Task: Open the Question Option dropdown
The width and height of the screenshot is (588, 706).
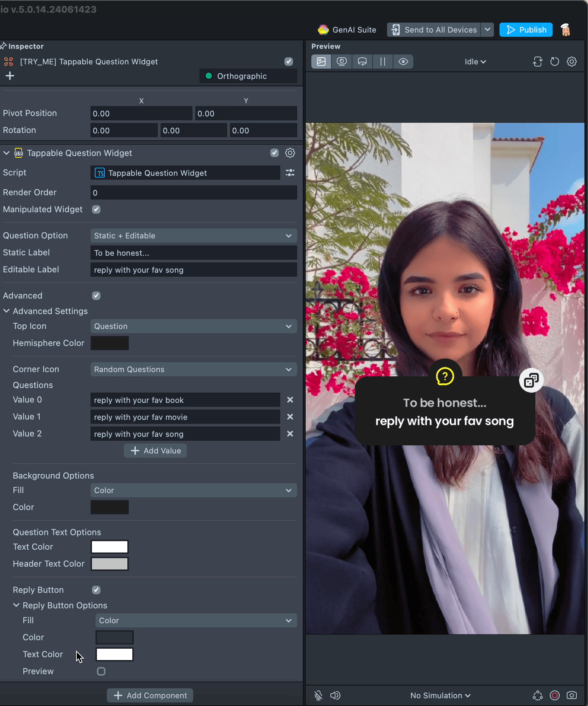Action: [194, 236]
